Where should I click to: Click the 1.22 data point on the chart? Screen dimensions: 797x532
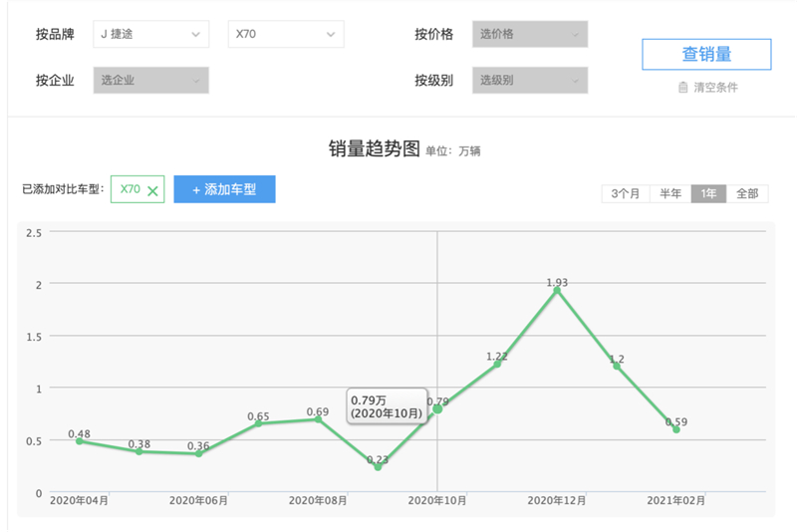coord(497,364)
